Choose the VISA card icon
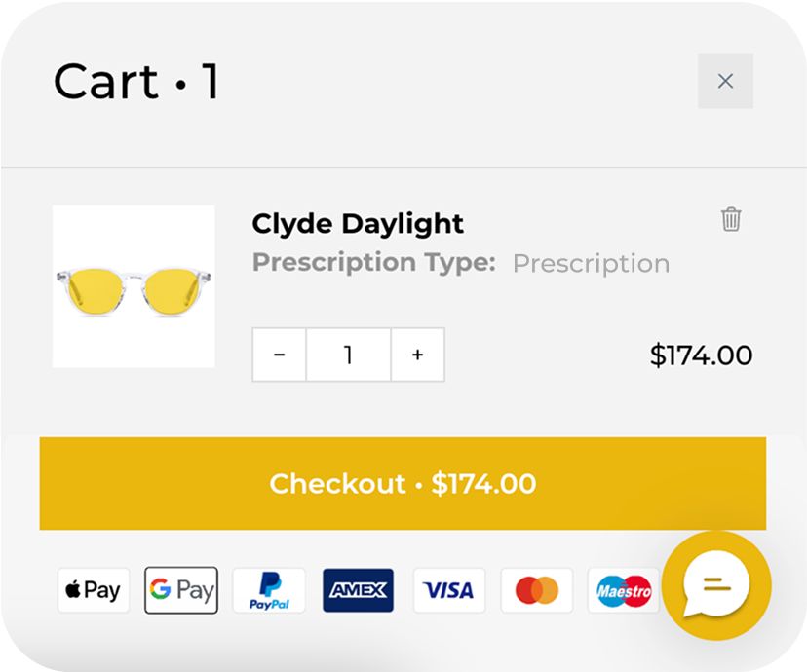Image resolution: width=807 pixels, height=672 pixels. coord(448,590)
